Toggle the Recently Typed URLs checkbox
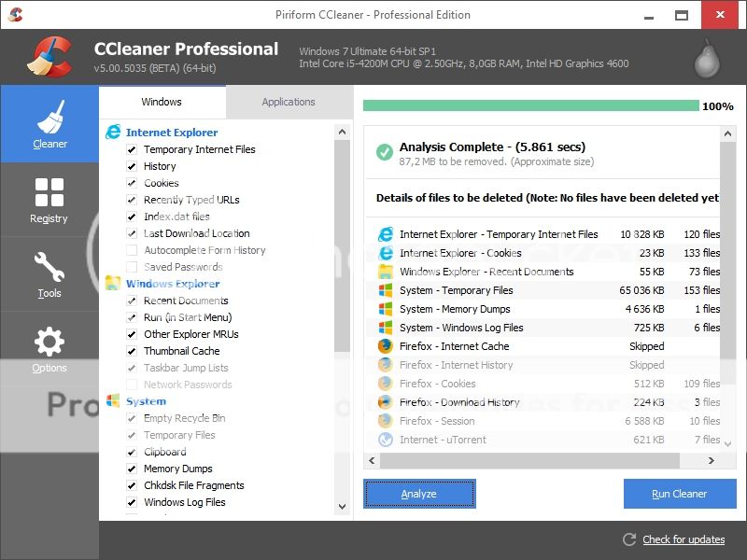 132,200
